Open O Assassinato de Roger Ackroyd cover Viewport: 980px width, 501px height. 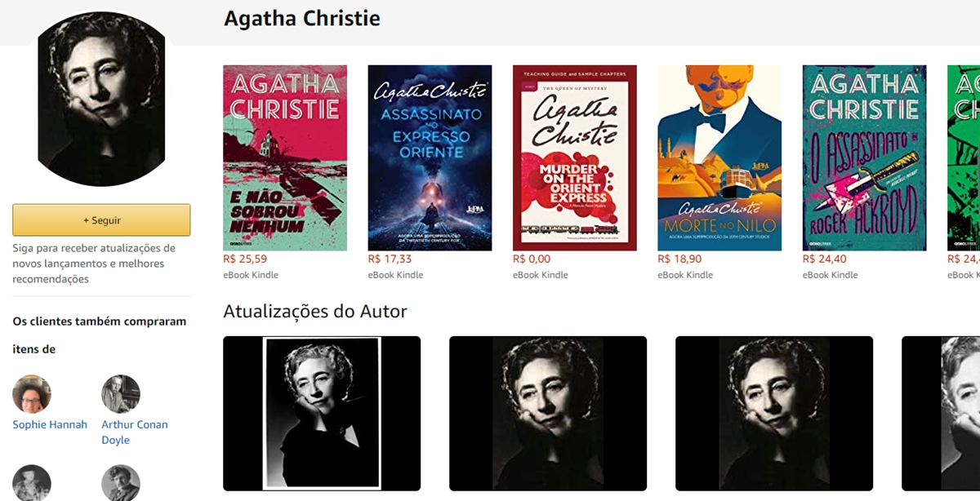865,157
